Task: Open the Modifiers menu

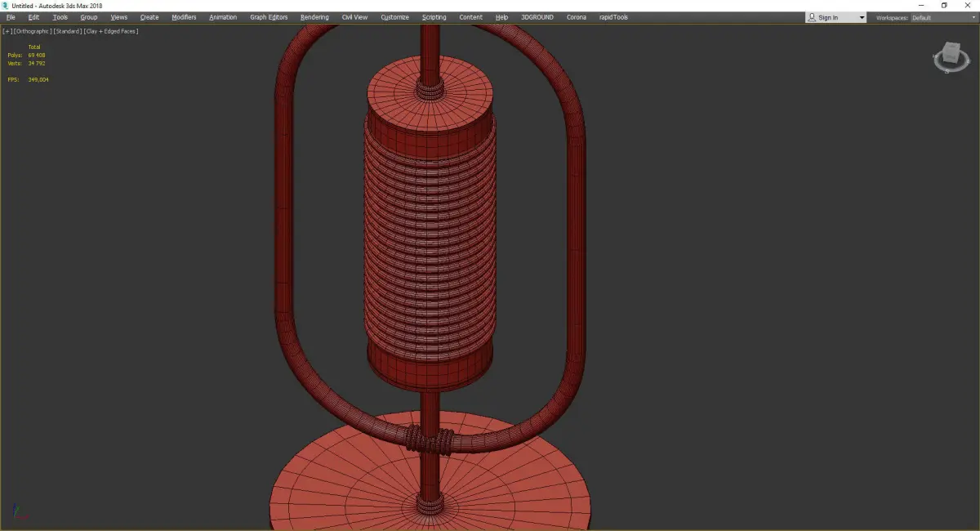Action: pos(184,17)
